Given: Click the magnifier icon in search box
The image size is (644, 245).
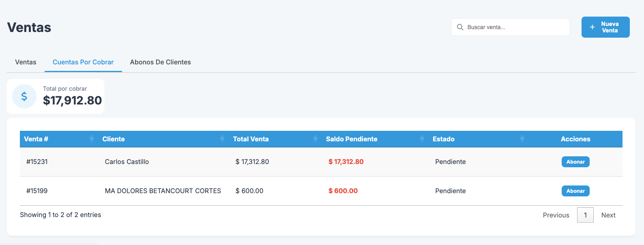Looking at the screenshot, I should (460, 27).
